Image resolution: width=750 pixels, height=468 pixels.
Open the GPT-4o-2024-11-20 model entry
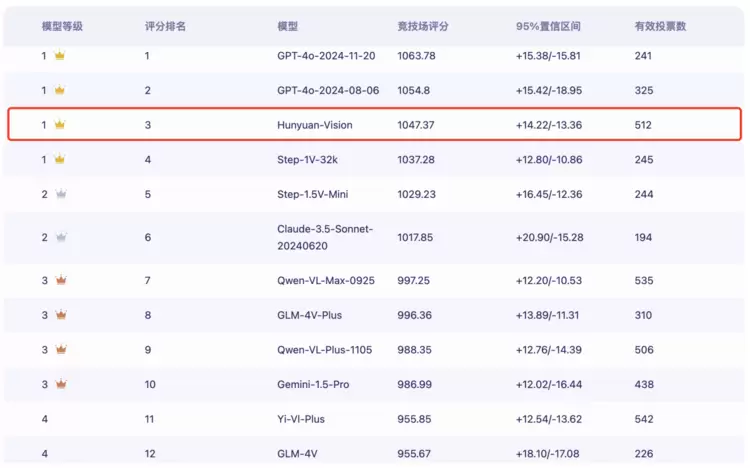326,56
